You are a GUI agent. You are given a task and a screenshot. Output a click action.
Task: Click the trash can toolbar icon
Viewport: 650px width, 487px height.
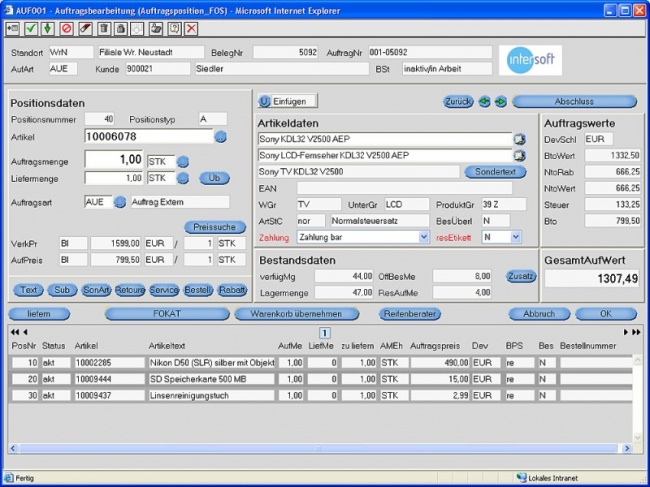[x=104, y=29]
